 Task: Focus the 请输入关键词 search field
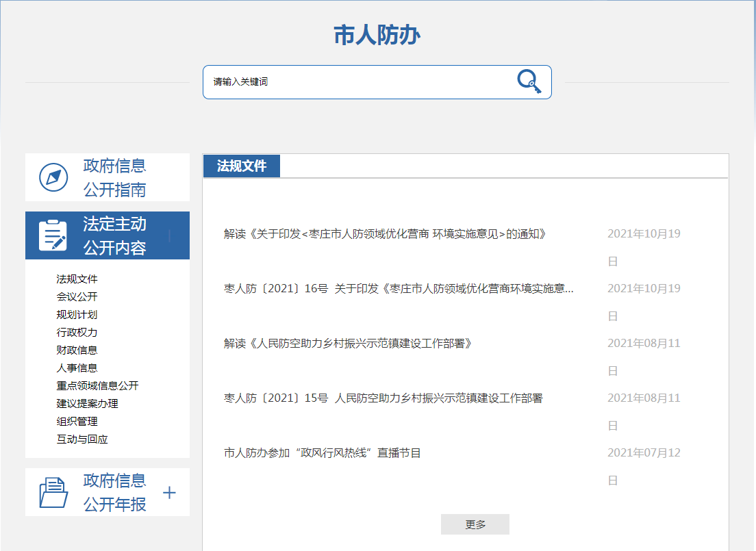[x=377, y=82]
